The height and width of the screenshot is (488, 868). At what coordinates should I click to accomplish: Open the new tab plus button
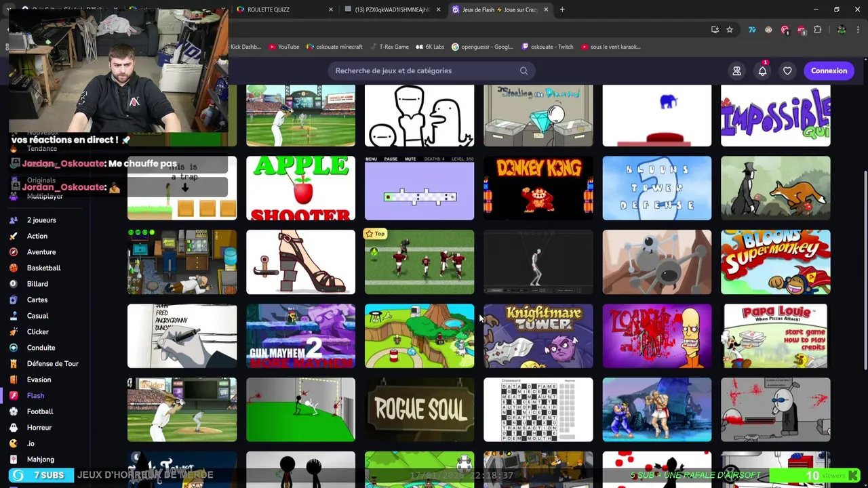pyautogui.click(x=562, y=9)
